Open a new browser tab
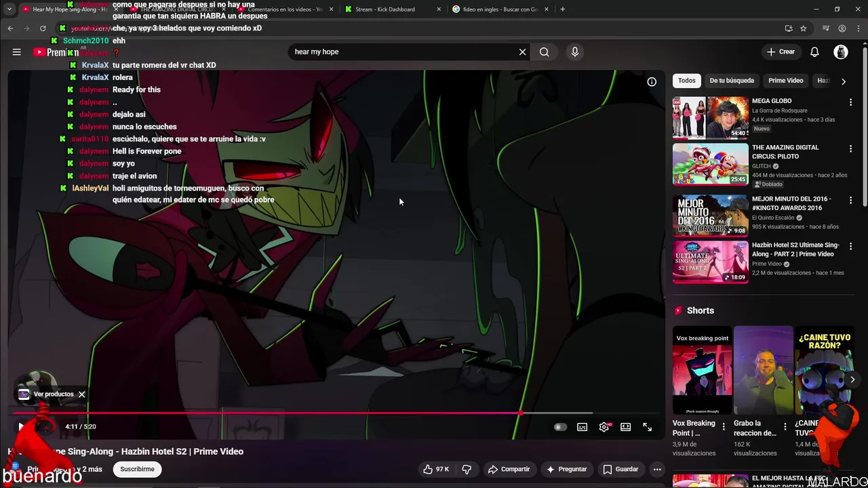The width and height of the screenshot is (868, 488). coord(562,9)
